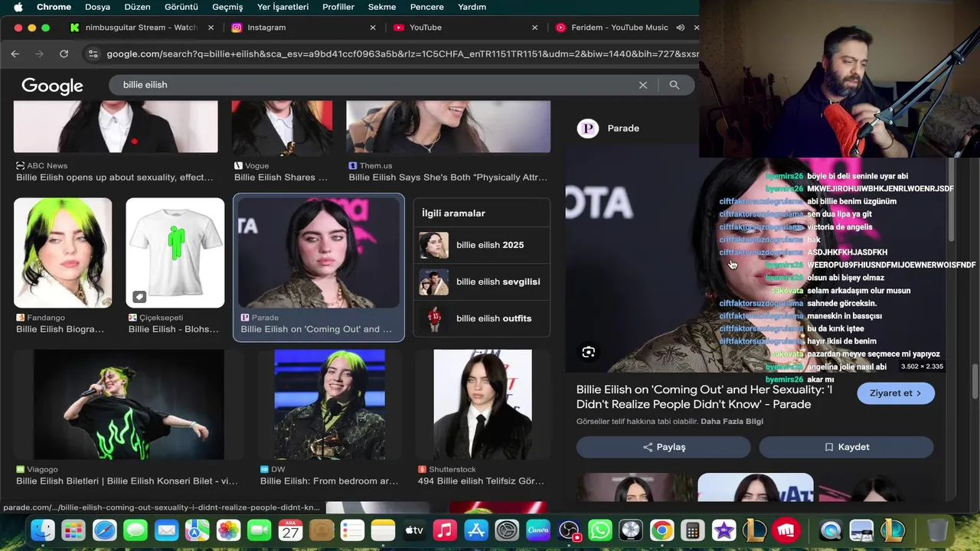The height and width of the screenshot is (551, 980).
Task: Open the Yer İşaretleri menu
Action: 283,7
